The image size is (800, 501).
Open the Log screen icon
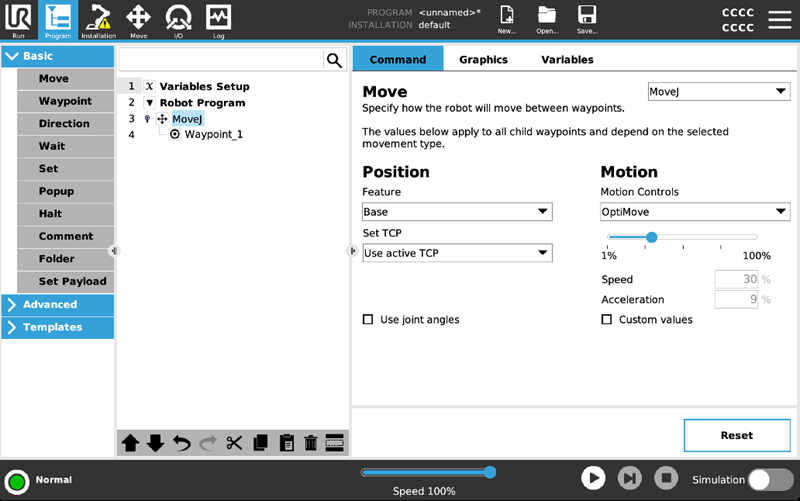click(x=218, y=19)
